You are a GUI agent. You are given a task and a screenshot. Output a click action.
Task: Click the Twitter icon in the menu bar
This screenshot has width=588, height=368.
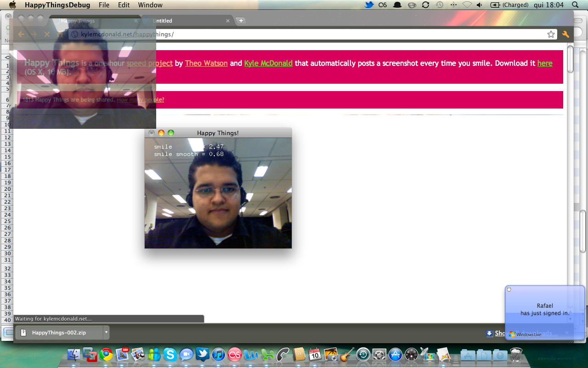pyautogui.click(x=369, y=5)
